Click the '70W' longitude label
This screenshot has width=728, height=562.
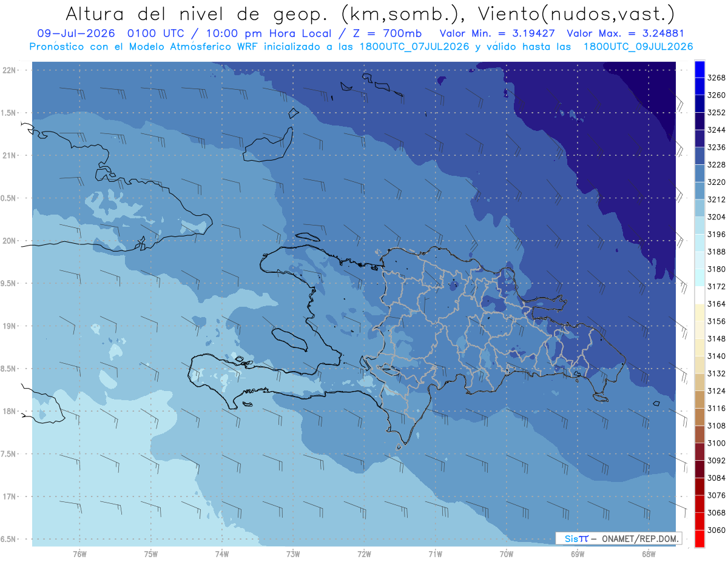(506, 554)
